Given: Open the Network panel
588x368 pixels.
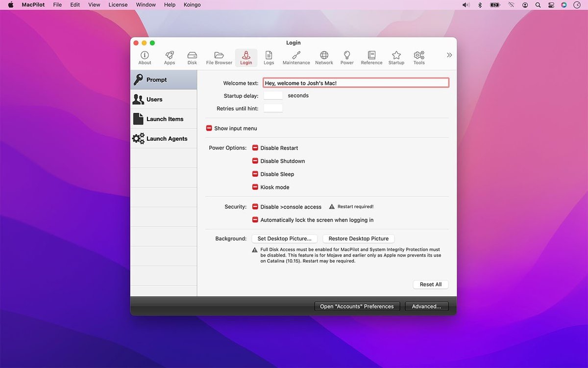Looking at the screenshot, I should coord(324,57).
